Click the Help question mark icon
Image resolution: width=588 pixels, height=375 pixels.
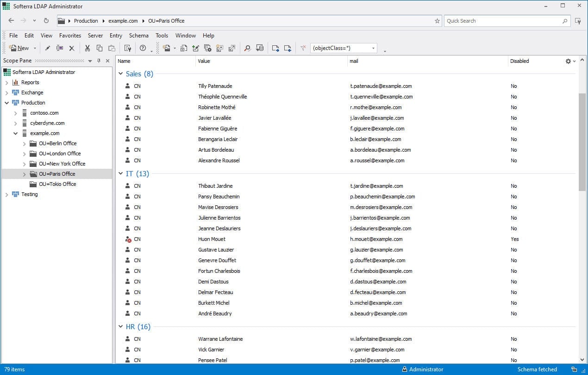143,48
